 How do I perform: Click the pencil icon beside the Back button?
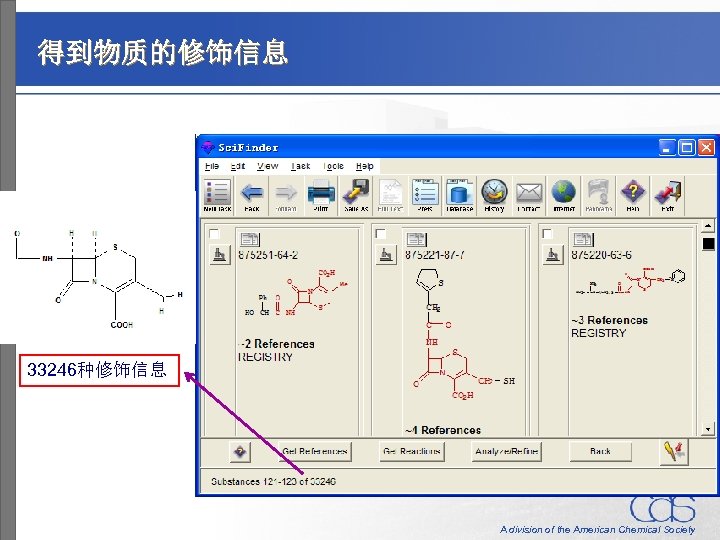coord(674,451)
